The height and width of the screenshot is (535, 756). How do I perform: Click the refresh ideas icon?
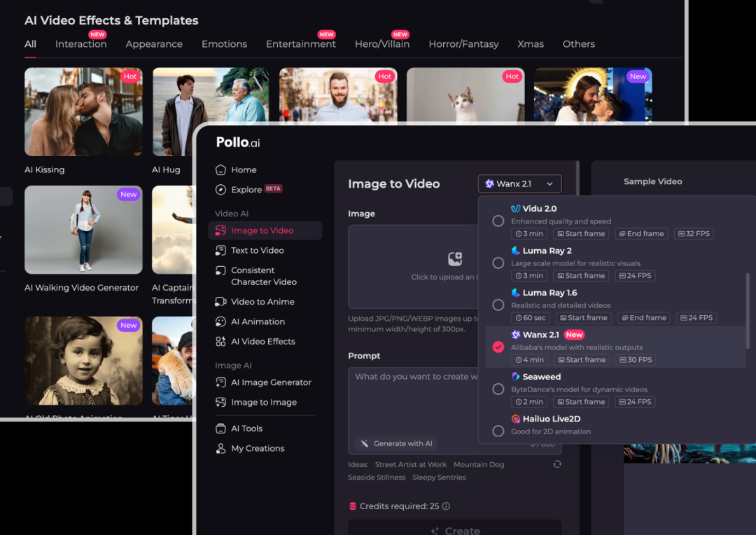[x=557, y=464]
